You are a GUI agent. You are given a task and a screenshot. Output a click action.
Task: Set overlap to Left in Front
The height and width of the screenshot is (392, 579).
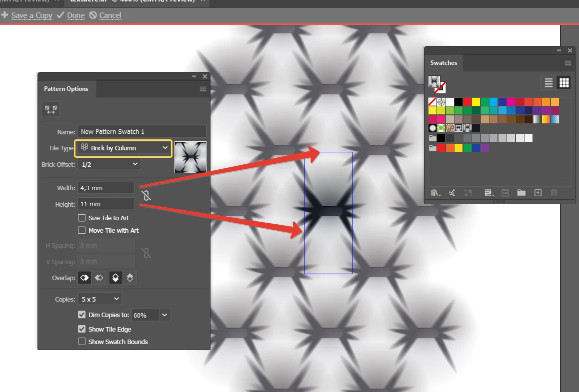[x=84, y=278]
